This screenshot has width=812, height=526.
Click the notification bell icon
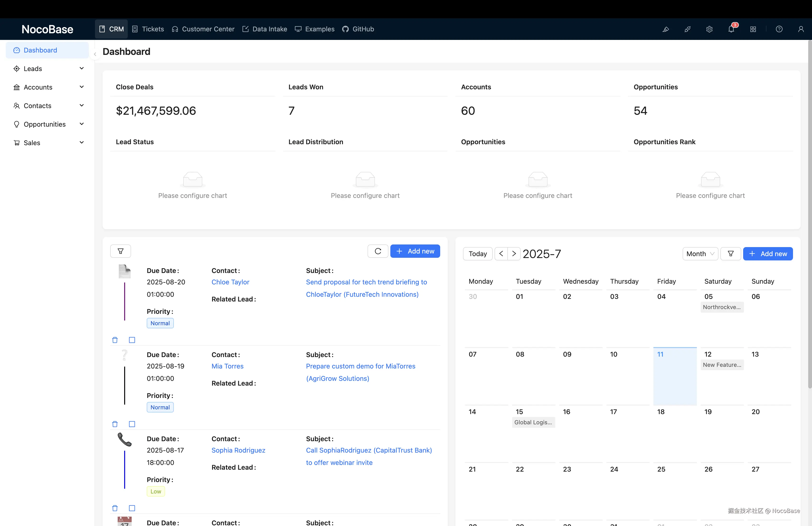click(731, 29)
